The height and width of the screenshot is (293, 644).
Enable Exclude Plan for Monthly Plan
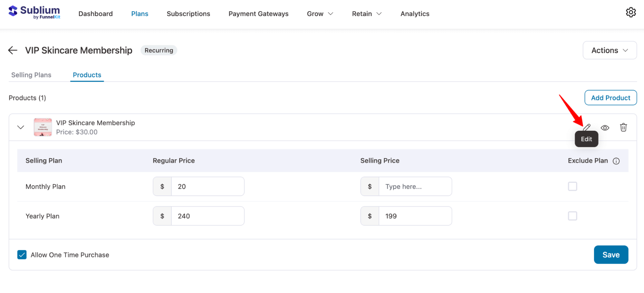point(572,186)
